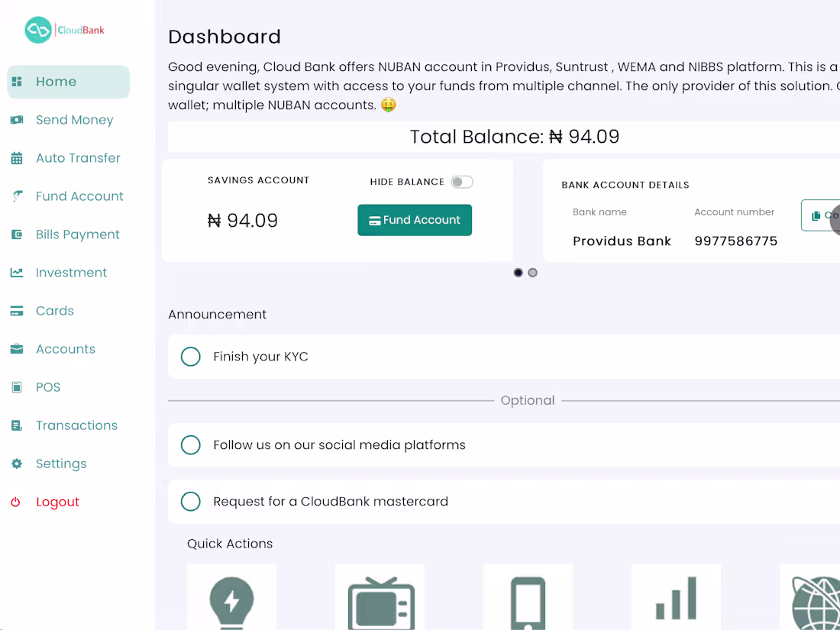This screenshot has height=630, width=840.
Task: Click Follow us on social media text
Action: click(340, 445)
